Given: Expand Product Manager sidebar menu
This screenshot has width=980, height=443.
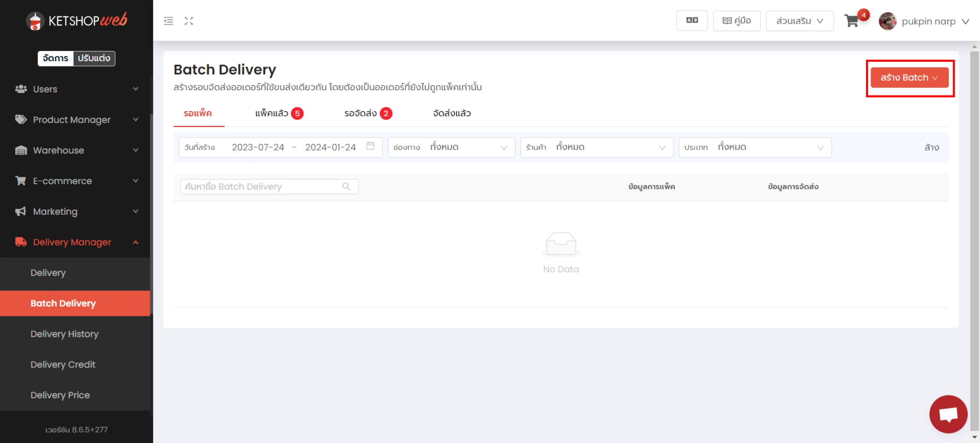Looking at the screenshot, I should pos(76,120).
